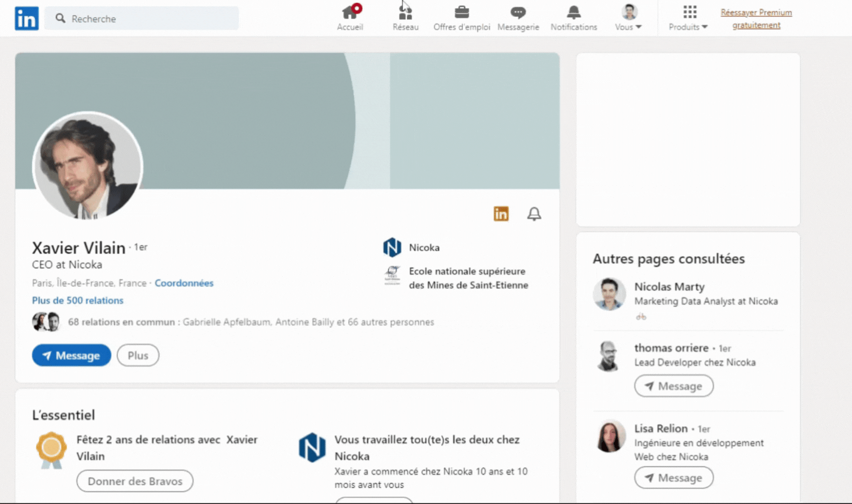Expand the Vous profile menu
This screenshot has width=852, height=504.
(629, 18)
